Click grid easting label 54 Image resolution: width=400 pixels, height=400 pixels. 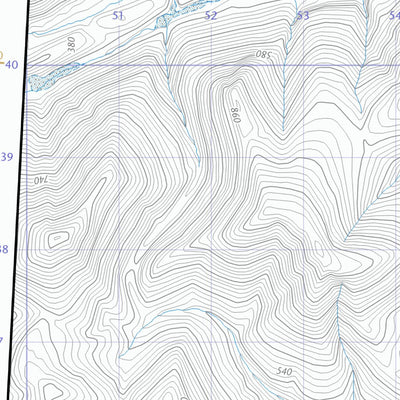coord(395,15)
